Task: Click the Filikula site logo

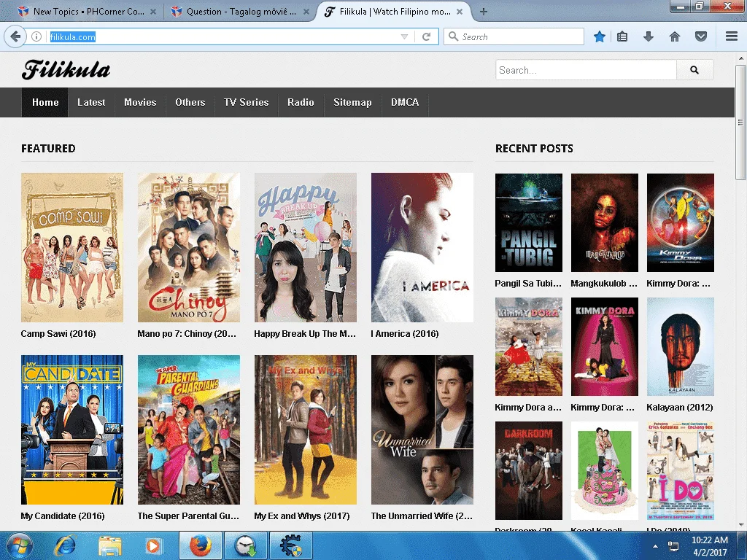Action: coord(66,70)
